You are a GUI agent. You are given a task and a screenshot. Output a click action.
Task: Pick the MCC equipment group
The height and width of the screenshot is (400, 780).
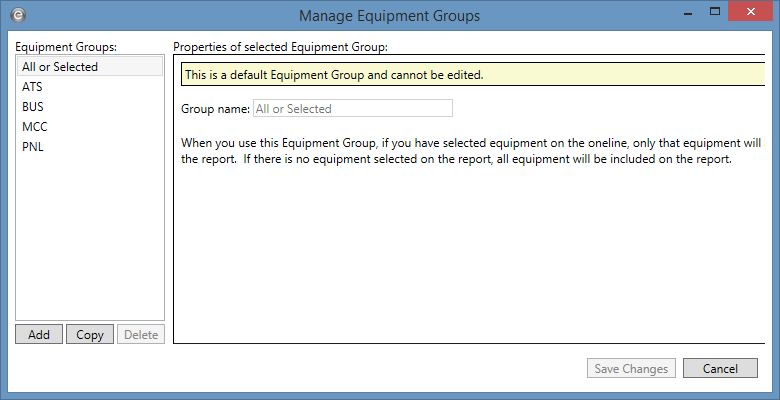(x=34, y=127)
